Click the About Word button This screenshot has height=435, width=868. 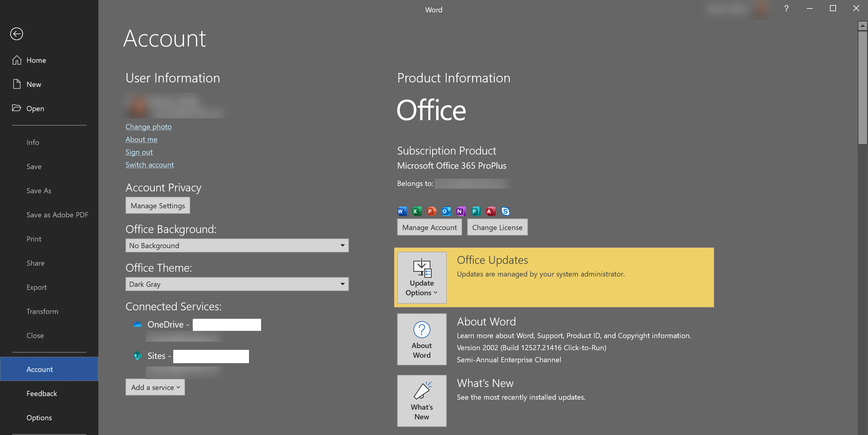point(422,339)
